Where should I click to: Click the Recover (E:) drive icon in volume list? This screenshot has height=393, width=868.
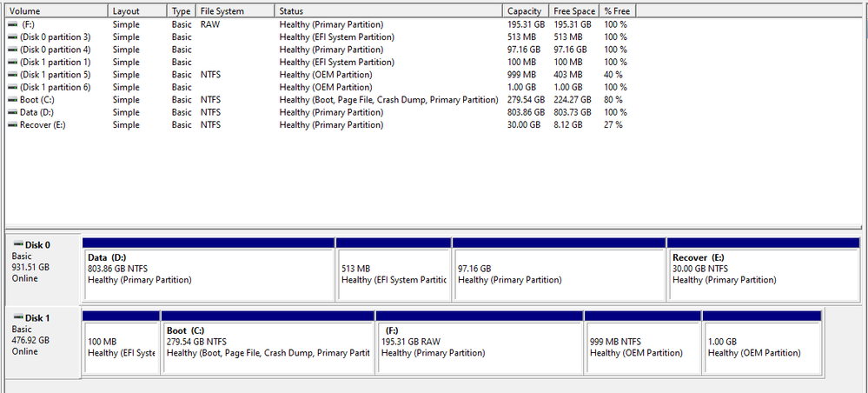[12, 125]
